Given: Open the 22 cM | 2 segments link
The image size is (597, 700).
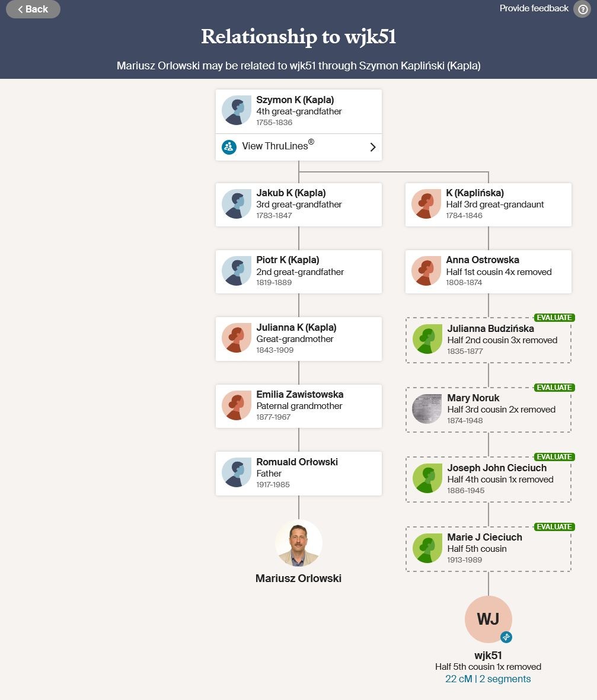Looking at the screenshot, I should point(488,679).
